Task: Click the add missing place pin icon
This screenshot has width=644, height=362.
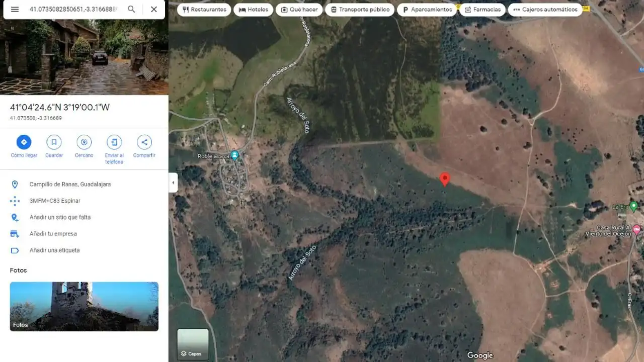Action: [15, 217]
